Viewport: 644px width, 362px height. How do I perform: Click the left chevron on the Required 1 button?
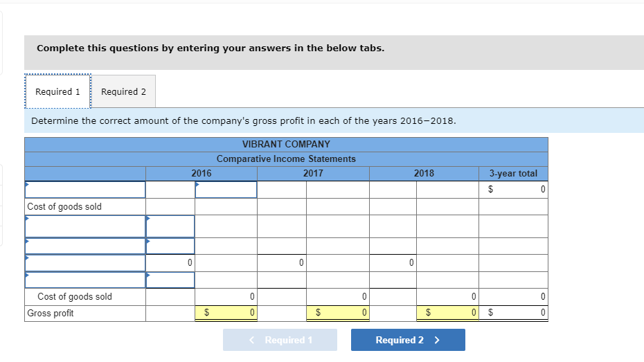pos(252,340)
